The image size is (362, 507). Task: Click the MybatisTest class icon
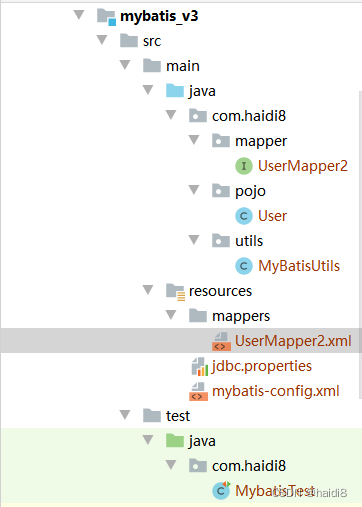click(x=221, y=491)
